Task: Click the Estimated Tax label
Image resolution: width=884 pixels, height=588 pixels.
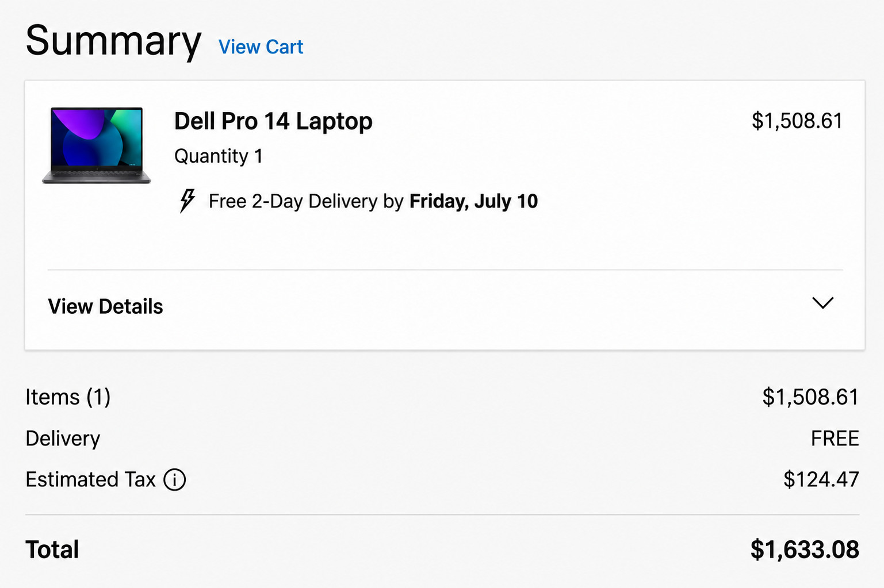Action: point(91,479)
